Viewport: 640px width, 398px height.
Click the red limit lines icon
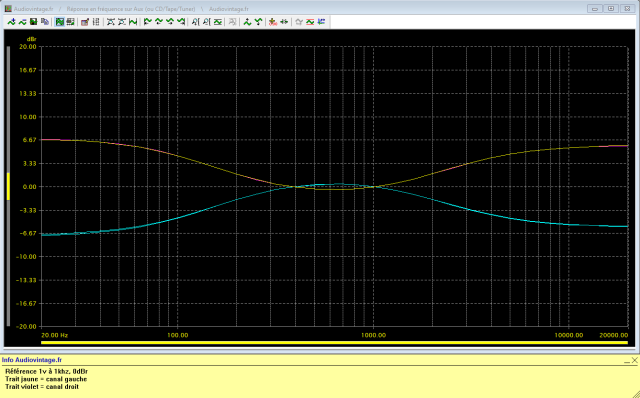(x=310, y=22)
